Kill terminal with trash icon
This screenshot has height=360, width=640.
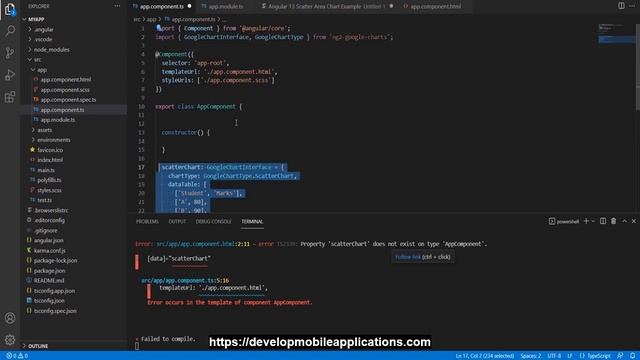click(x=613, y=221)
